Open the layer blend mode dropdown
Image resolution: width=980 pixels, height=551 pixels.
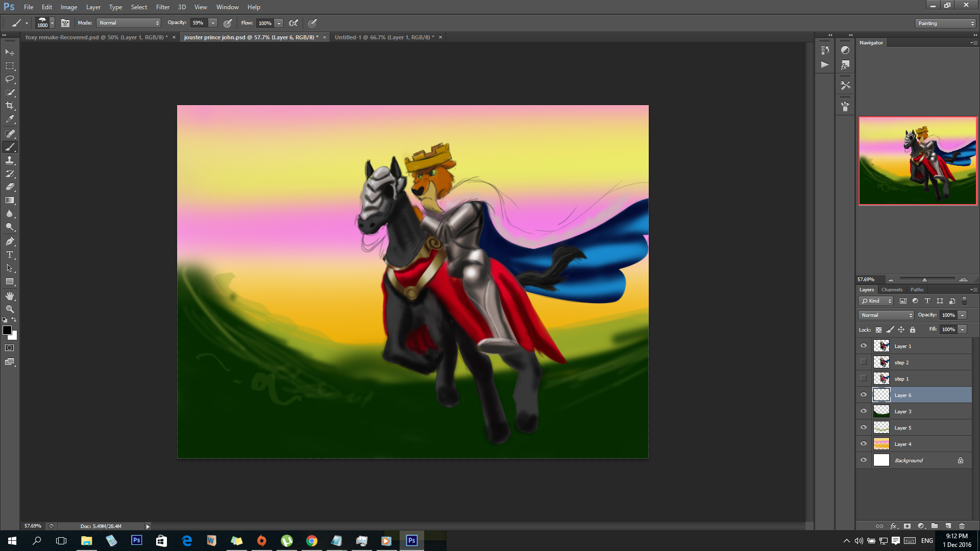point(886,315)
